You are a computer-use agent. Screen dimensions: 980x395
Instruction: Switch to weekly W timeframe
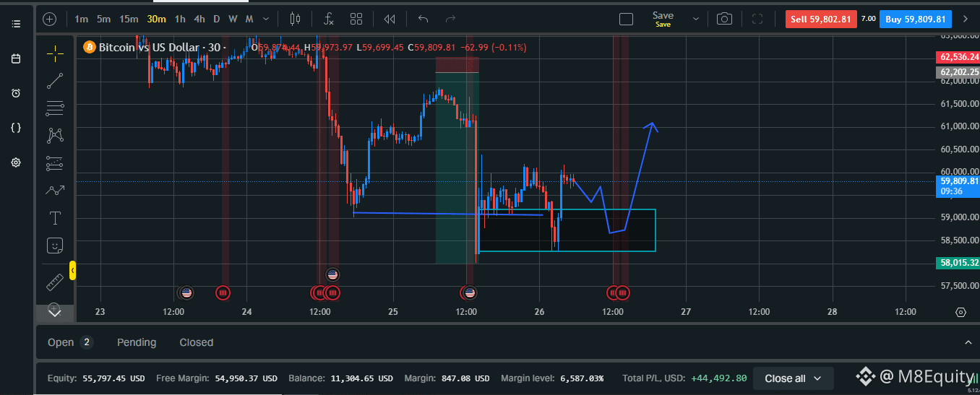click(233, 19)
